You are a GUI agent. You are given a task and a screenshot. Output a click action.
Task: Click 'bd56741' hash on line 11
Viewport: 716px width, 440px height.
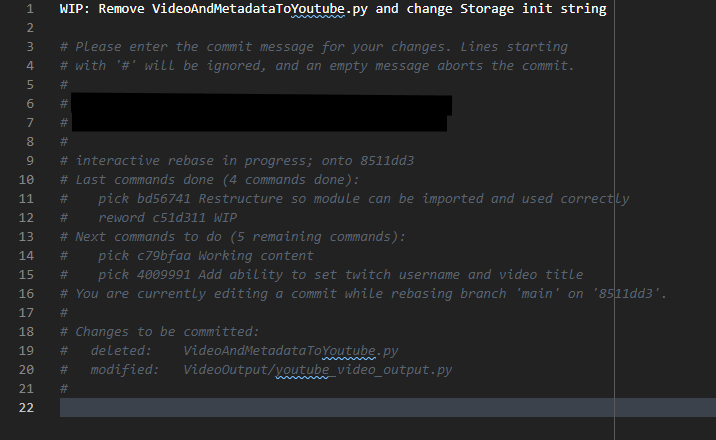tap(163, 199)
